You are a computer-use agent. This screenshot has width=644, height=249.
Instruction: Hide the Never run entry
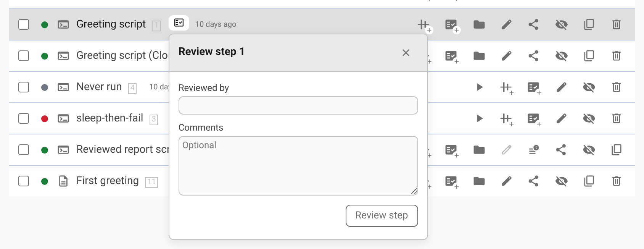589,87
